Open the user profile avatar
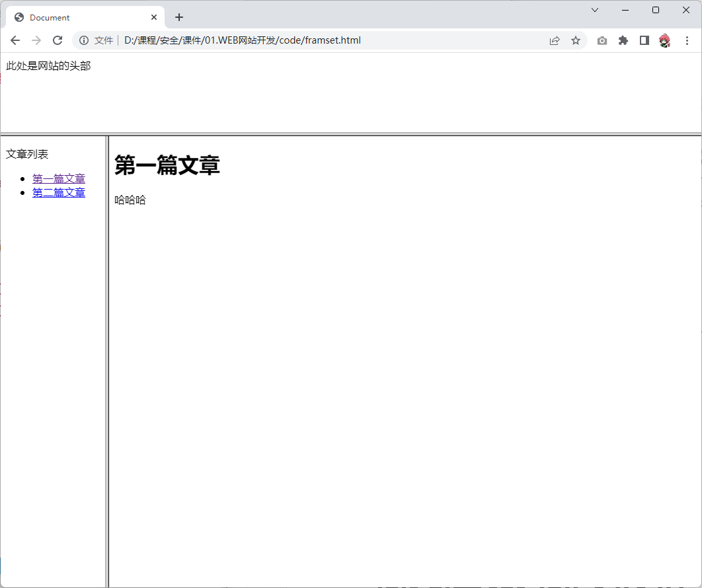Screen dimensions: 702x588 coord(665,40)
